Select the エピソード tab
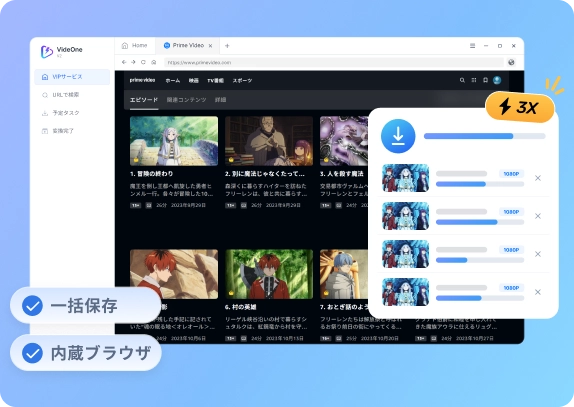Screen dimensions: 574x407 point(144,100)
